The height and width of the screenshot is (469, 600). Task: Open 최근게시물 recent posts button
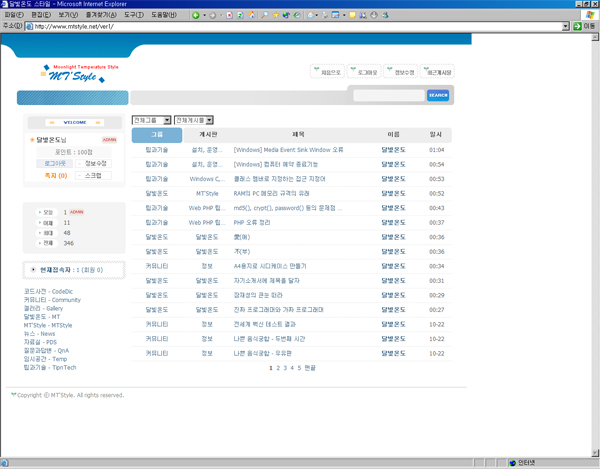coord(439,72)
